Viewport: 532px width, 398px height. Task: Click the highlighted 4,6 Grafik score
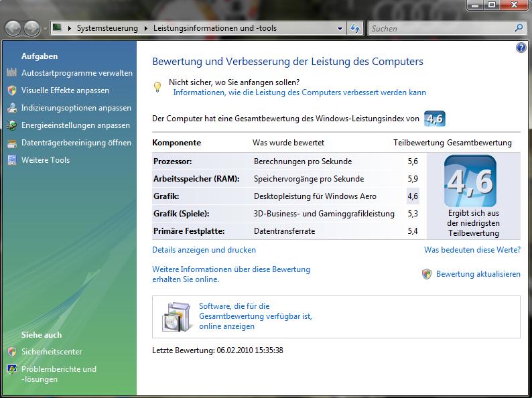coord(413,196)
